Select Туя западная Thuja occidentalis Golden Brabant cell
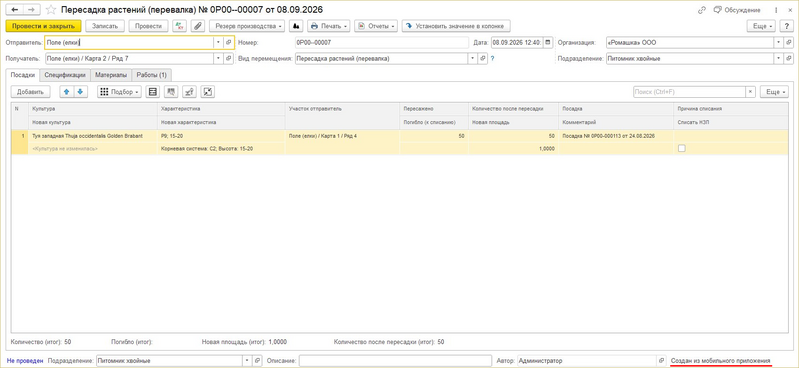799x368 pixels. click(94, 136)
